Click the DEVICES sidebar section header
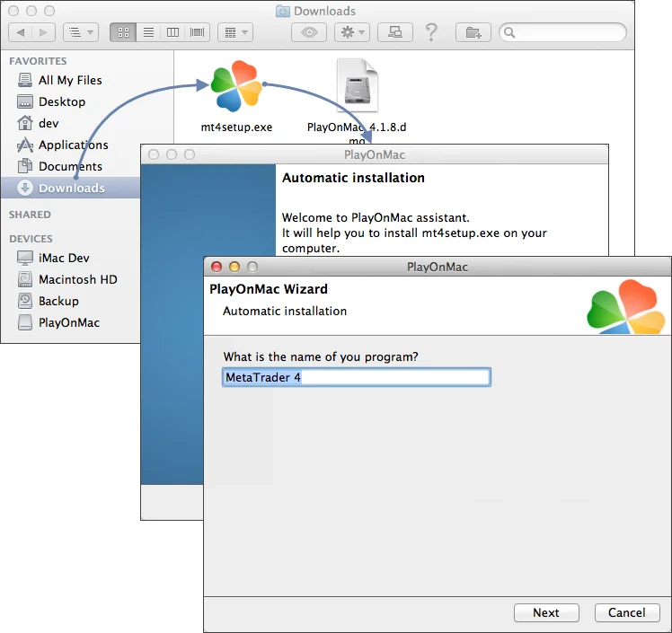This screenshot has height=633, width=672. tap(31, 239)
